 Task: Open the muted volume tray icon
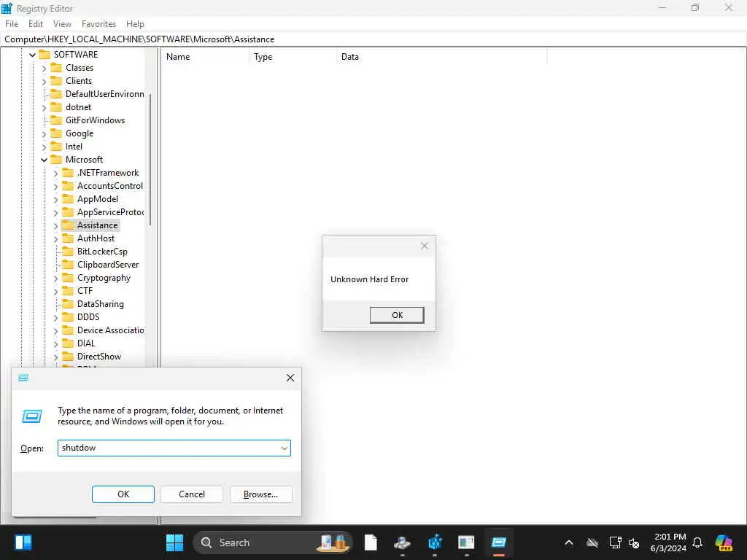tap(634, 542)
